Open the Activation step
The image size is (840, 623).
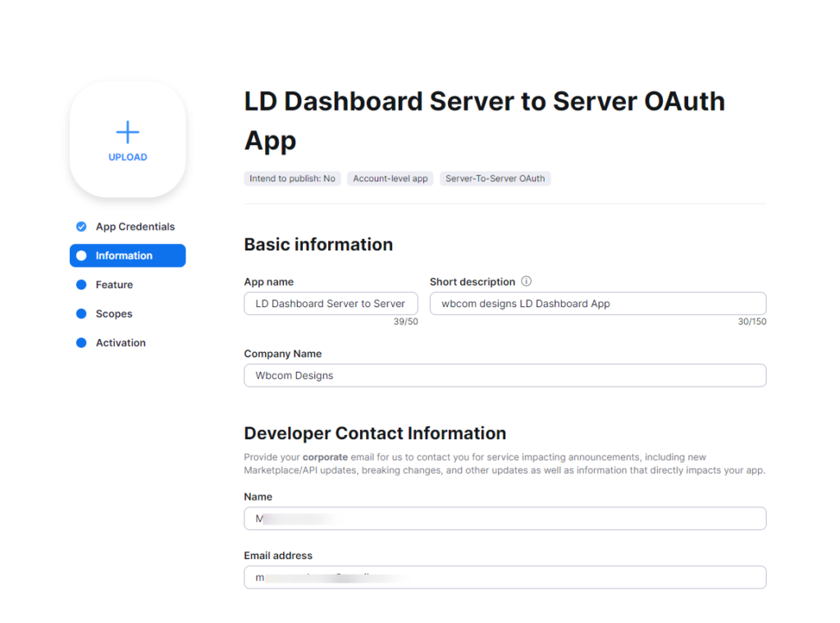pyautogui.click(x=121, y=343)
